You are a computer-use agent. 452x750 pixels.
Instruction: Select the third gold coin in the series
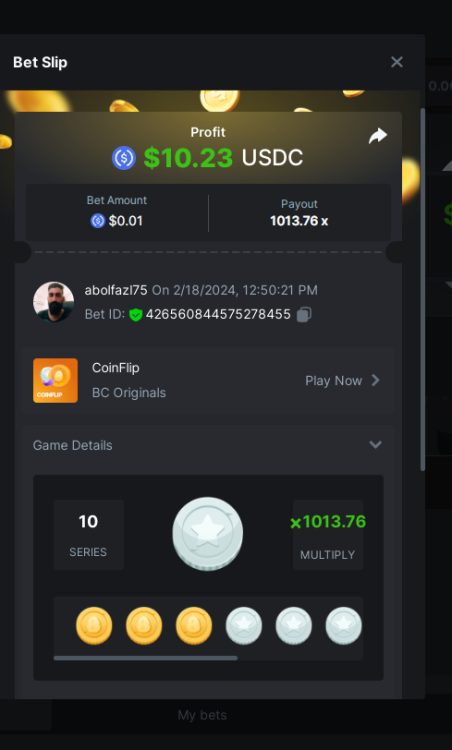[194, 626]
